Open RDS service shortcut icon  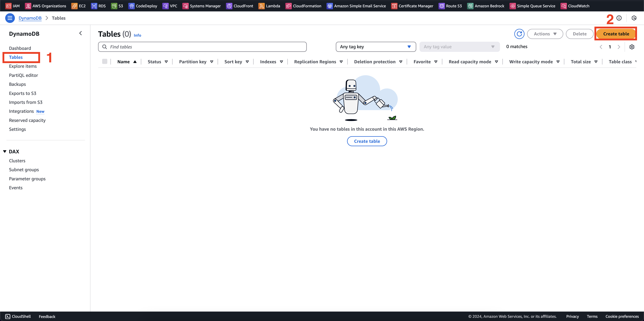tap(94, 6)
